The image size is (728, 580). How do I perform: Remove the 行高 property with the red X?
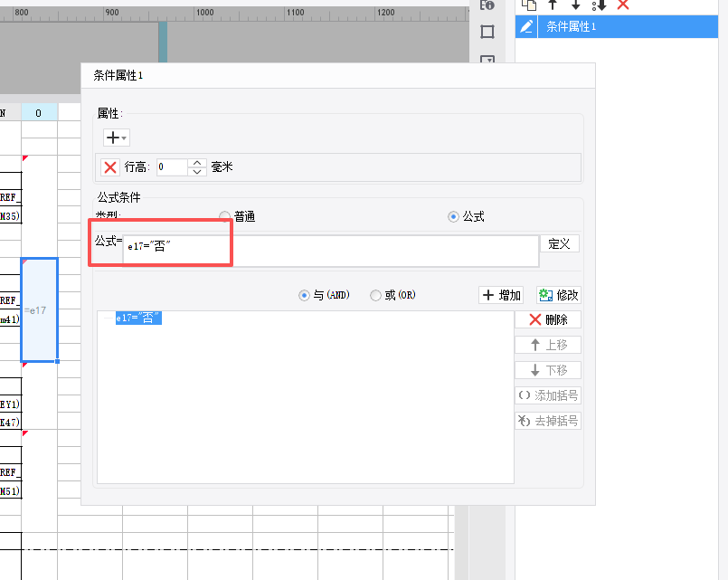(x=110, y=167)
